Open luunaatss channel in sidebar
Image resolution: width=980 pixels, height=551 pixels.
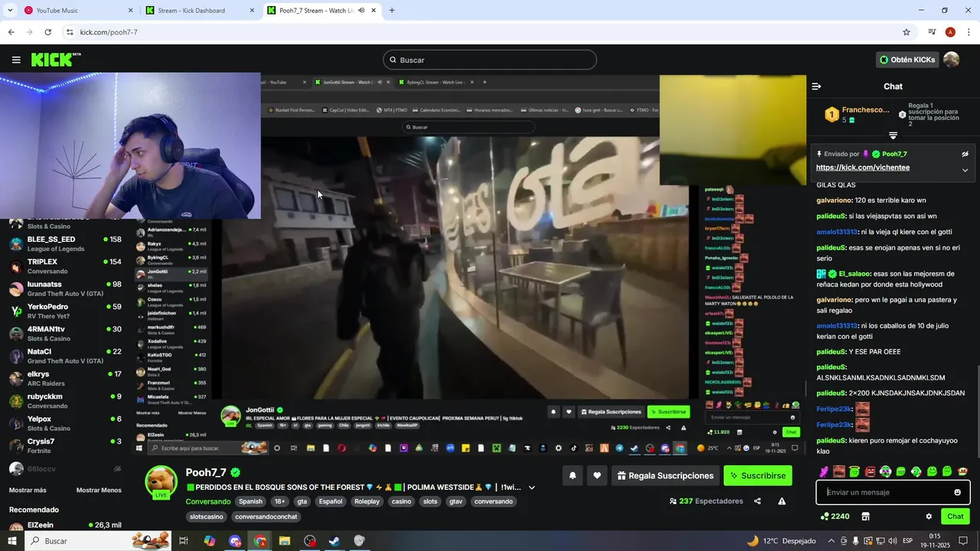tap(65, 289)
